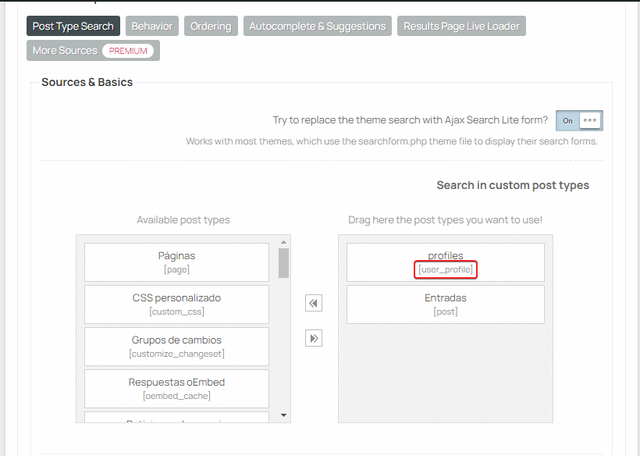The width and height of the screenshot is (640, 456).
Task: Select the CSS personalizado post type
Action: (x=177, y=305)
